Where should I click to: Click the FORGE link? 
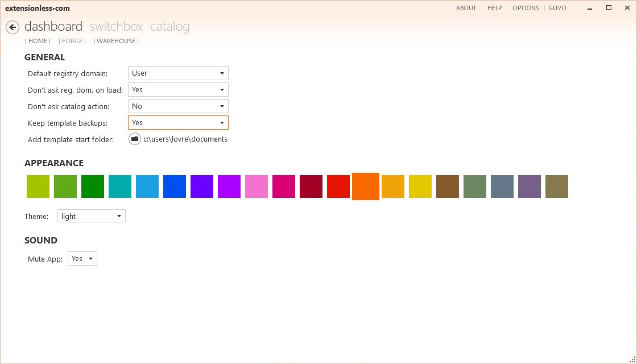pos(72,41)
